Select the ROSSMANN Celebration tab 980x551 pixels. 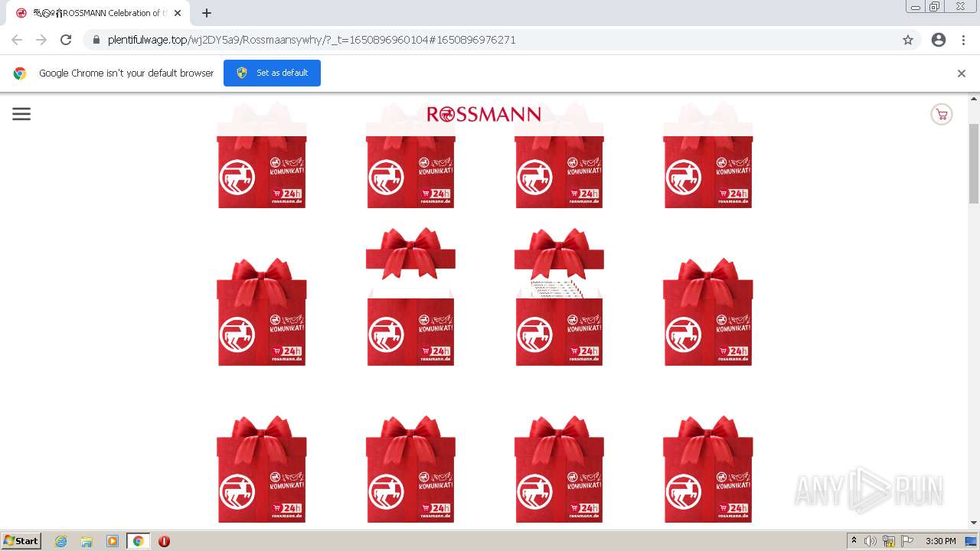click(99, 13)
